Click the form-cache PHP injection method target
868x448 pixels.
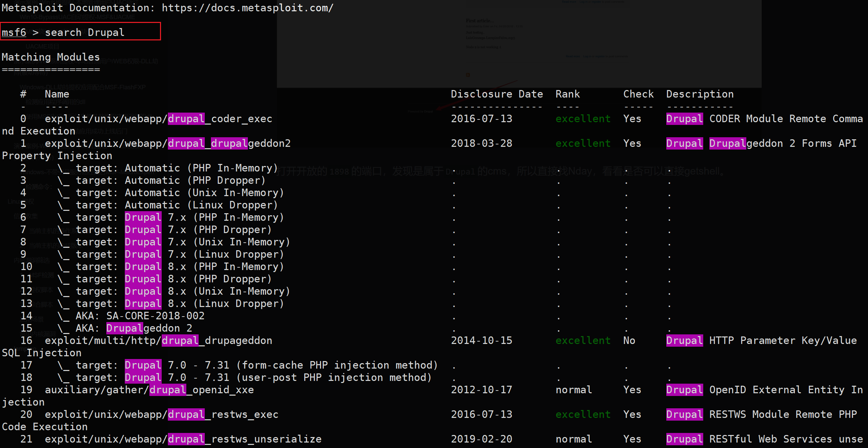click(256, 365)
